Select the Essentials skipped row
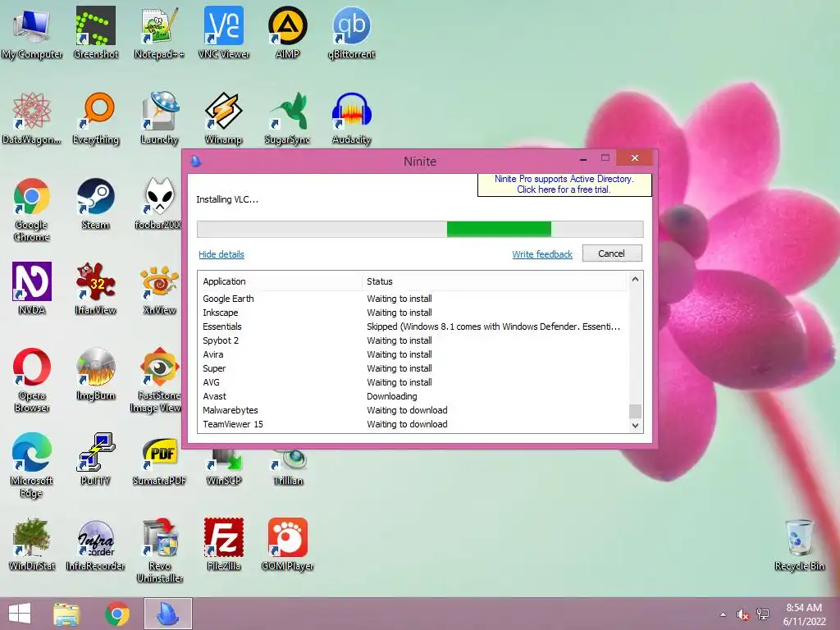Screen dimensions: 840x630 (413, 326)
